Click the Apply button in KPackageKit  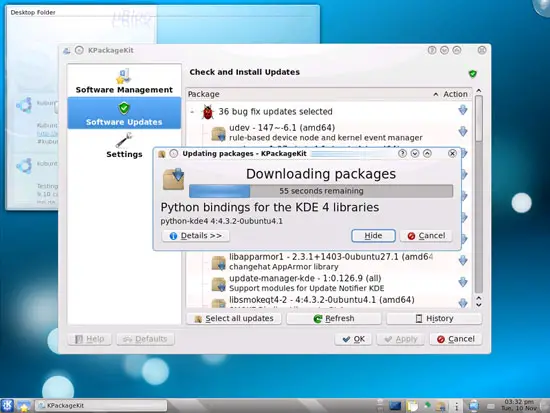point(401,339)
